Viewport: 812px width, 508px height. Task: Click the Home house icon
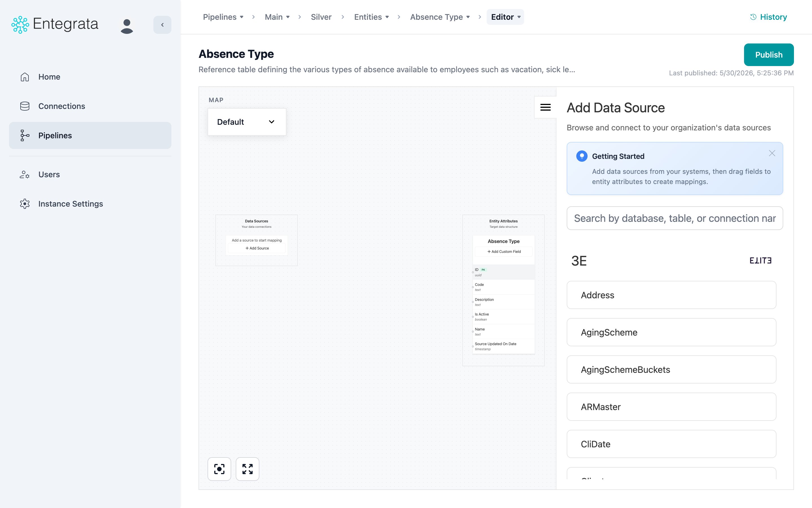point(25,77)
